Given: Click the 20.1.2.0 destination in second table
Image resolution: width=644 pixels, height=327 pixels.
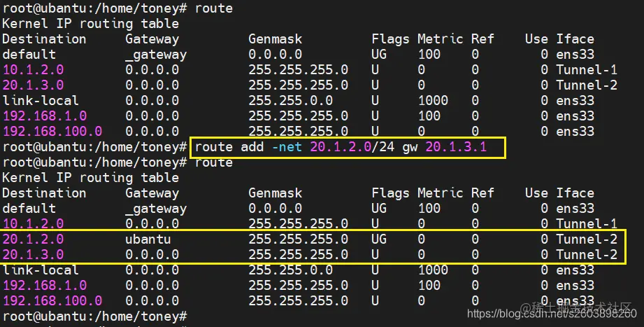Looking at the screenshot, I should (34, 239).
